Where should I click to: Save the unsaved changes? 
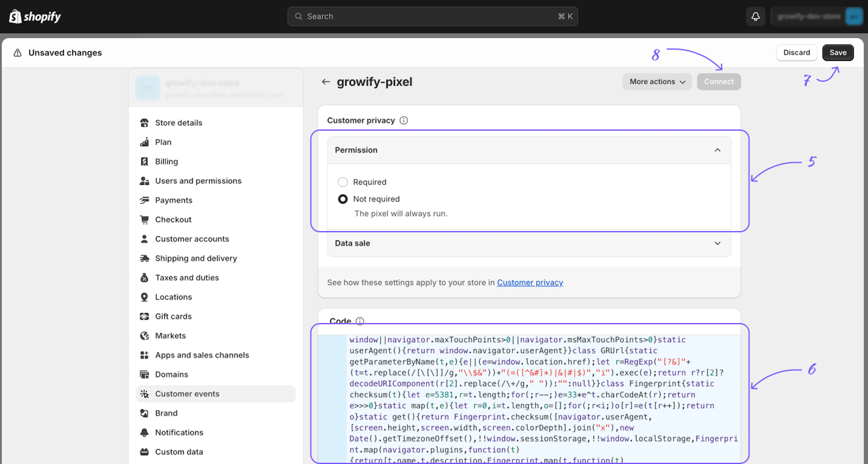point(838,53)
